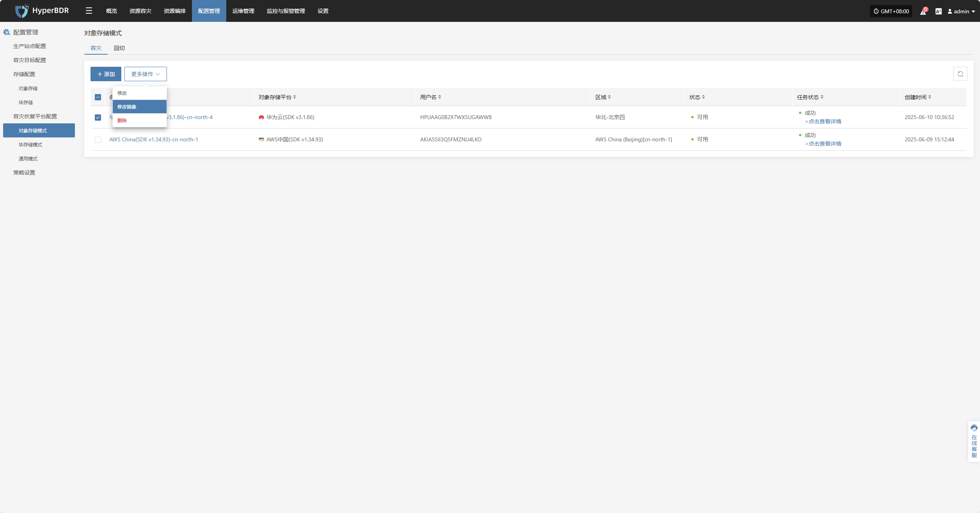Screen dimensions: 980x513
Task: Open 配置管理 in the top navigation
Action: pos(209,11)
